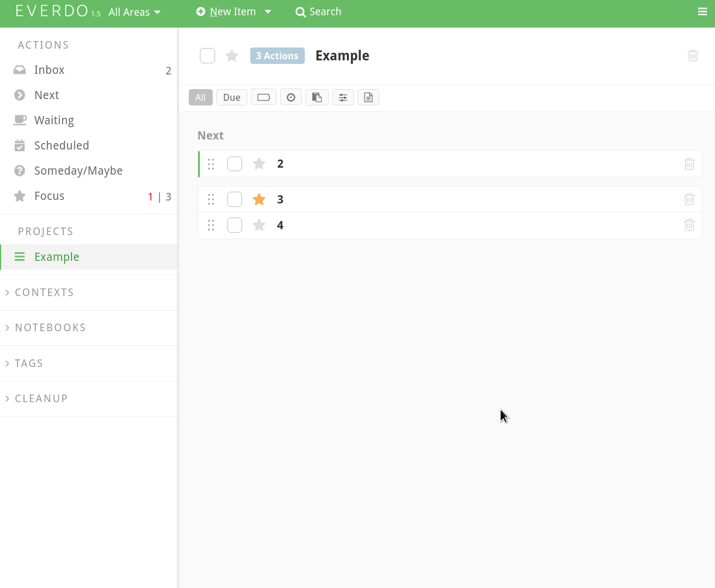
Task: Mark action 2 as complete
Action: (x=234, y=164)
